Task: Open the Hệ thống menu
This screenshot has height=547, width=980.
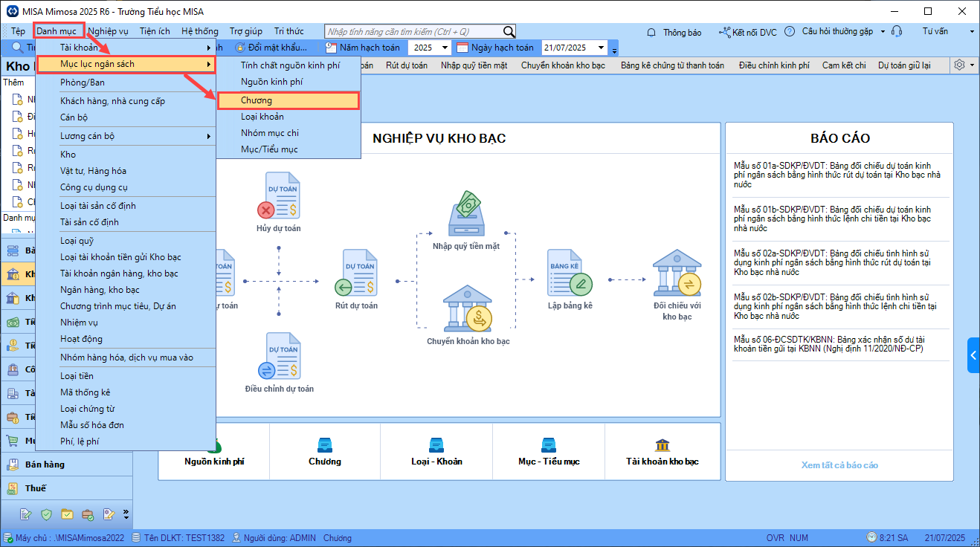Action: coord(200,31)
